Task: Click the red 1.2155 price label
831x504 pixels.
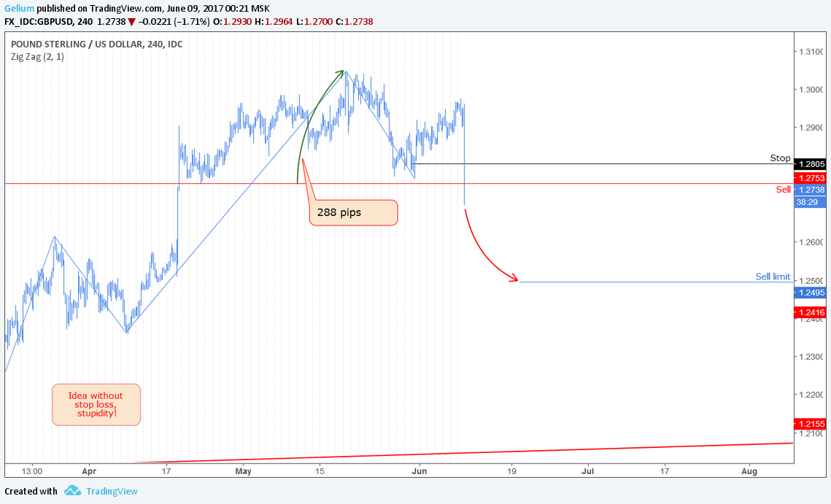Action: (x=811, y=424)
